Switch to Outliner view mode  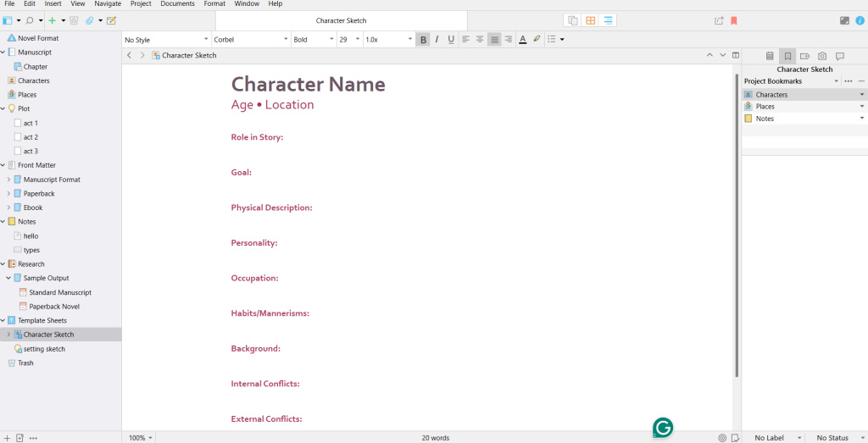point(609,20)
